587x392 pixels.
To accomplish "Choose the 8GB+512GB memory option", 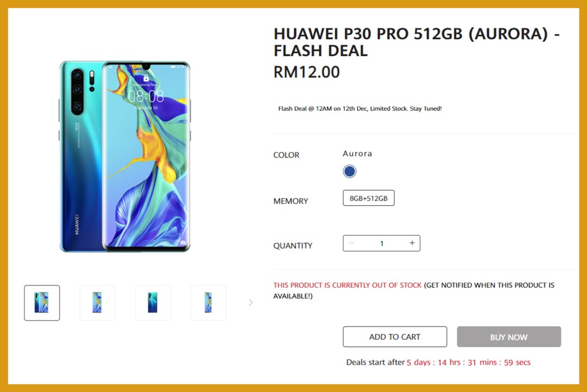I will (x=369, y=198).
